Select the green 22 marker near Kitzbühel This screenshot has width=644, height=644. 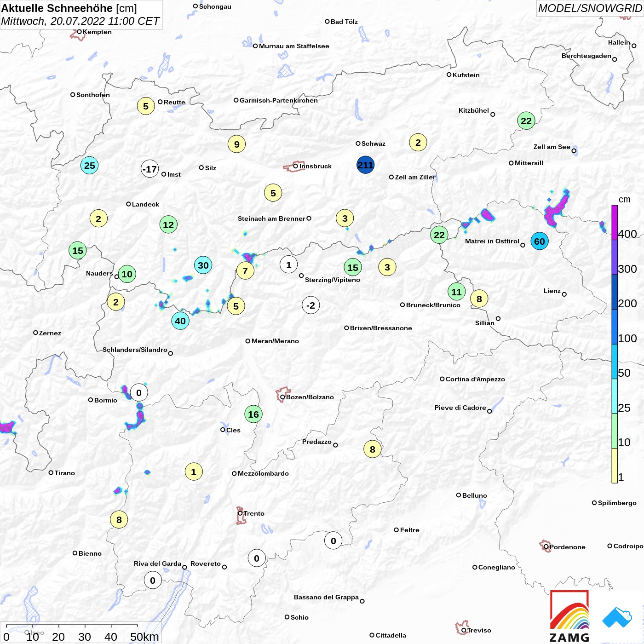(526, 121)
